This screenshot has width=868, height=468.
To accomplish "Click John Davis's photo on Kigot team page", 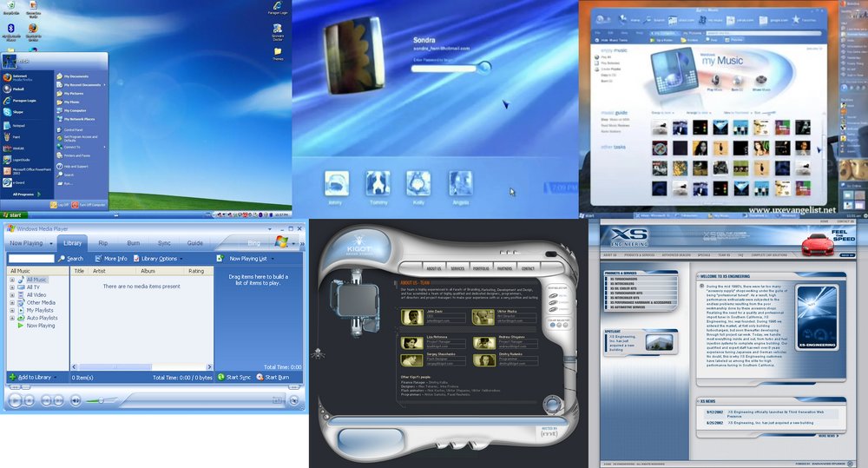I will point(411,317).
